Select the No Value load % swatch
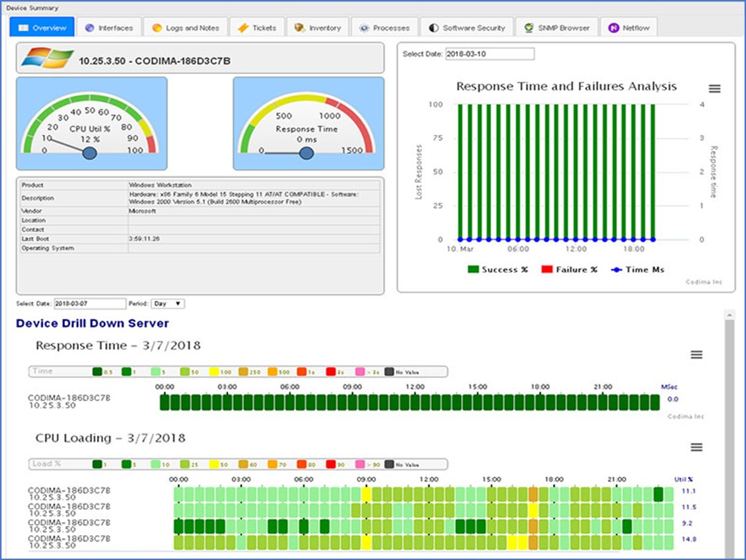 (389, 464)
